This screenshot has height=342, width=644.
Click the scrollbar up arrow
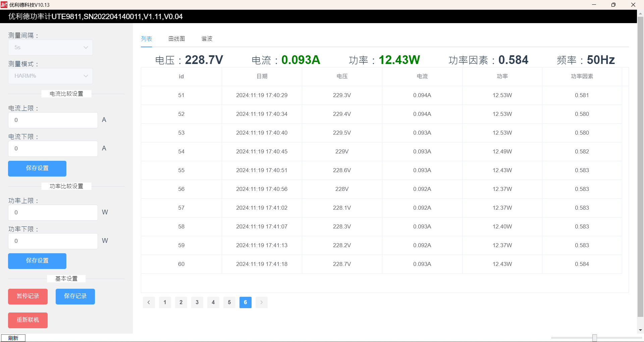pyautogui.click(x=640, y=13)
